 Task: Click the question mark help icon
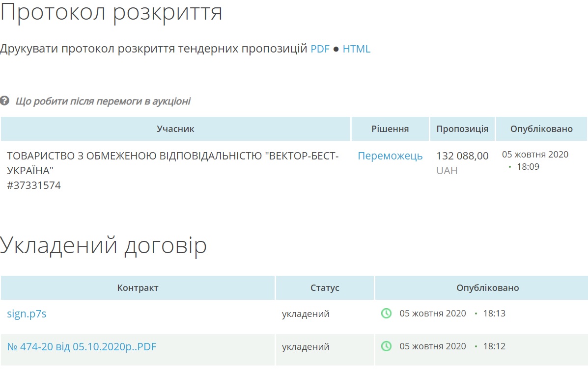pyautogui.click(x=5, y=102)
